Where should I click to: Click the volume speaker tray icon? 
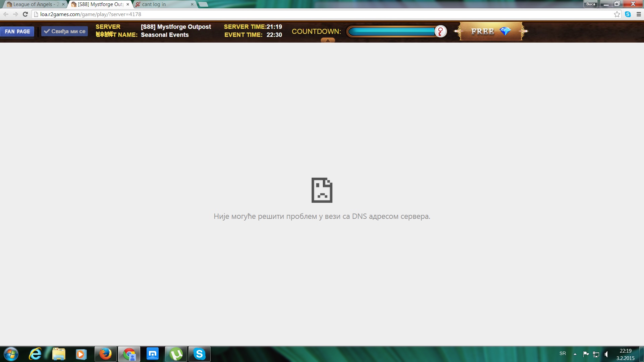pyautogui.click(x=606, y=354)
